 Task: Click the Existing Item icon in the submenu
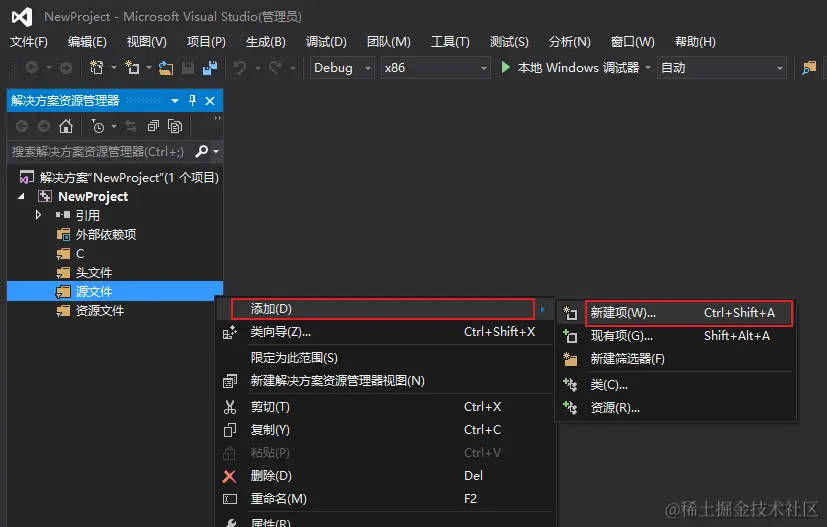(x=570, y=336)
